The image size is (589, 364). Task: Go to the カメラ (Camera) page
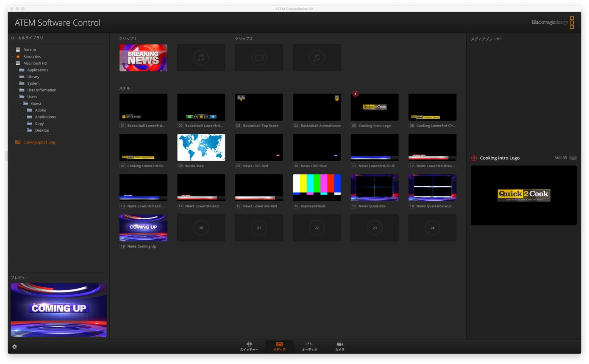click(x=339, y=346)
